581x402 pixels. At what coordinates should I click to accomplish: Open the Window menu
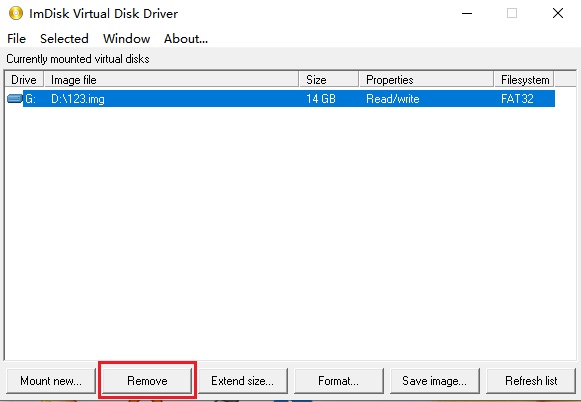click(126, 39)
